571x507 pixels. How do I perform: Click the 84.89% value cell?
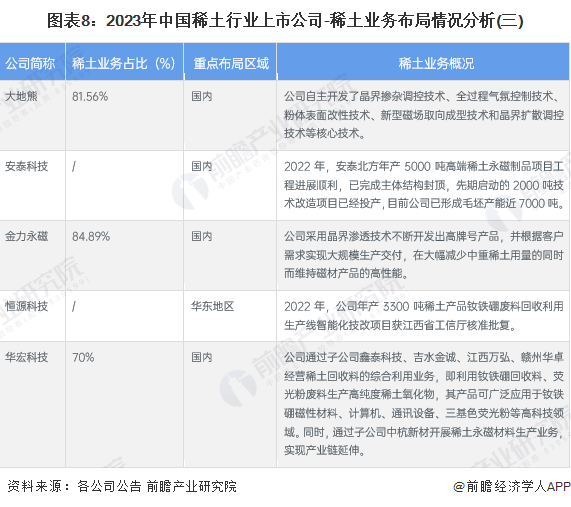pos(91,236)
